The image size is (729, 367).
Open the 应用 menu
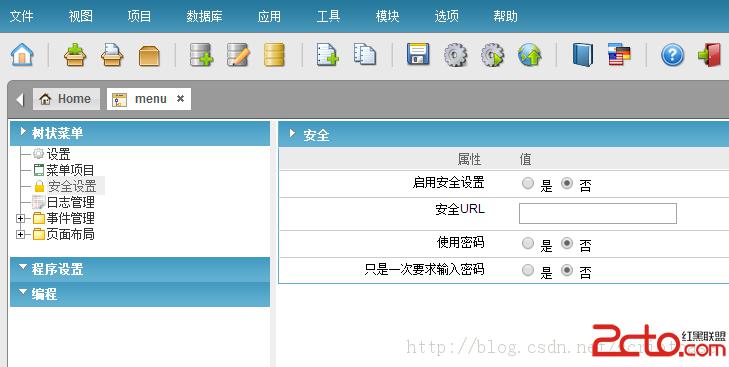click(269, 16)
